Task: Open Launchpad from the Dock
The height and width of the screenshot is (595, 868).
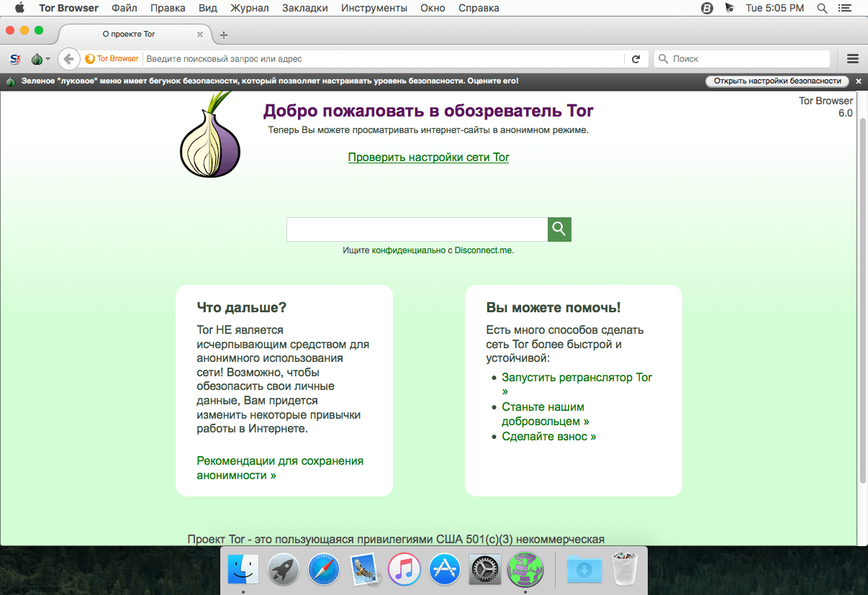Action: click(x=284, y=570)
